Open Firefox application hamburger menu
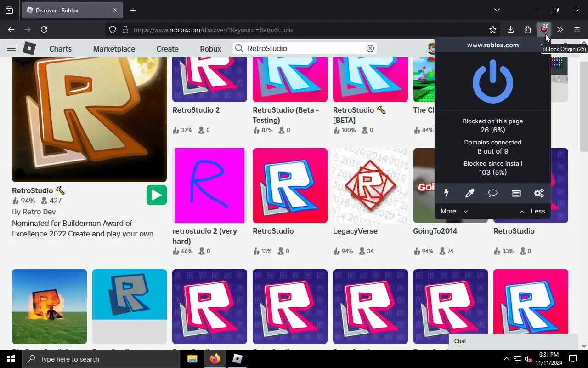 pyautogui.click(x=577, y=29)
